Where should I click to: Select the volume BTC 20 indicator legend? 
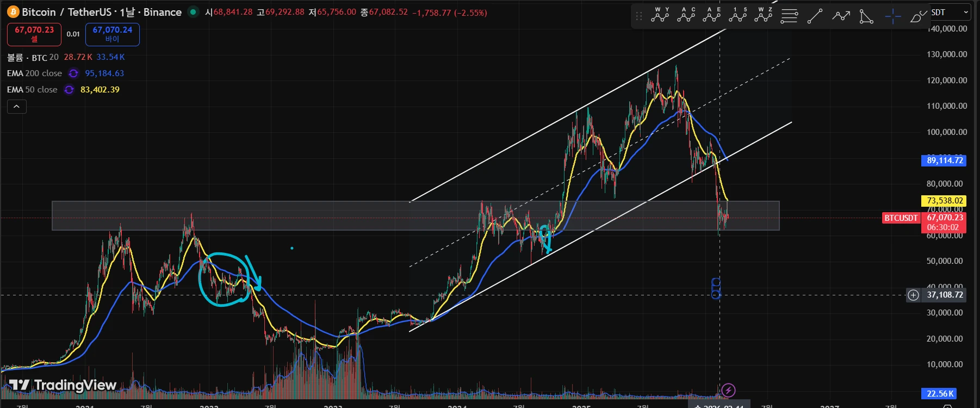click(x=33, y=57)
